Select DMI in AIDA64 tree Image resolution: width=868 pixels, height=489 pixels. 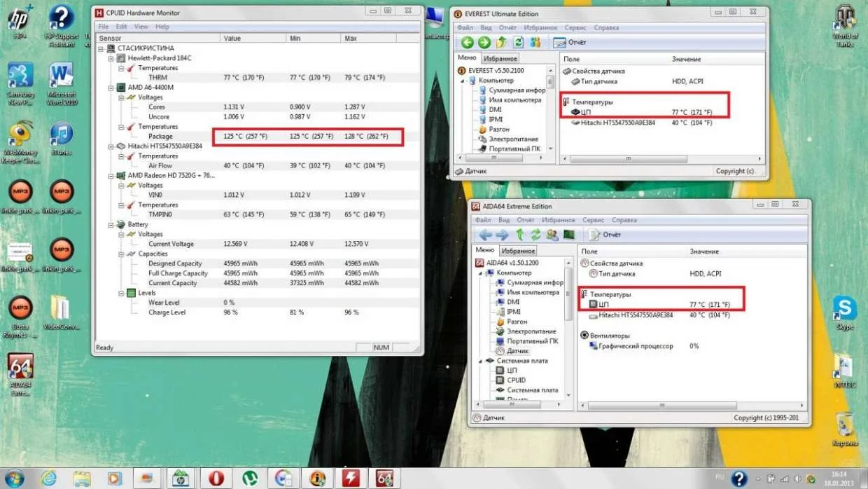[513, 302]
